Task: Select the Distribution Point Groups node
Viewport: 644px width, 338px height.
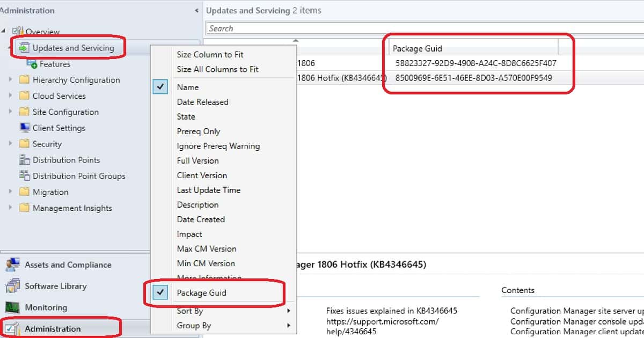Action: click(x=79, y=176)
